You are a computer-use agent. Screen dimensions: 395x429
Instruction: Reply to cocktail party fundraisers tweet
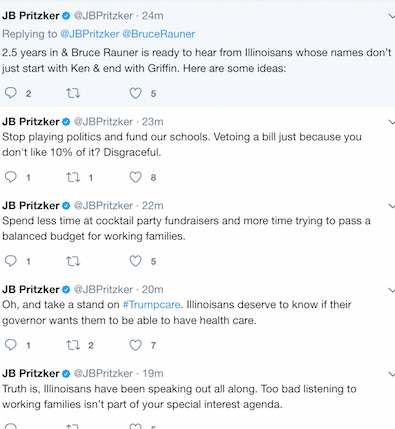point(11,261)
